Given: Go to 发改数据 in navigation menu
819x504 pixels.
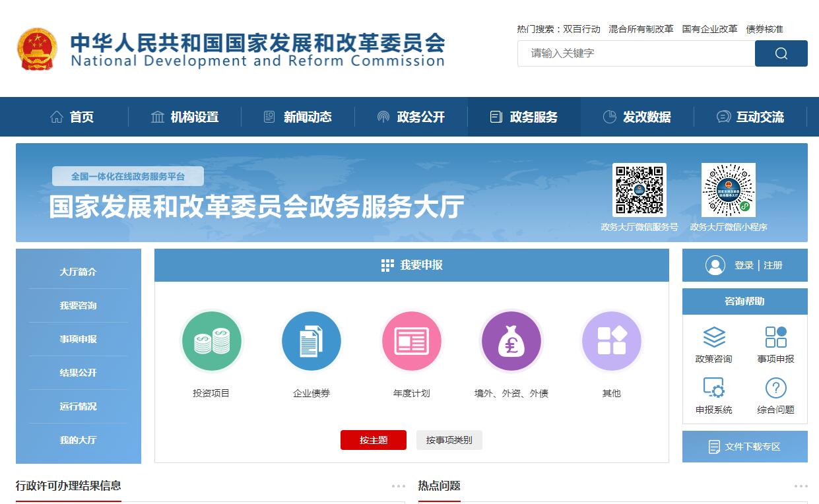Looking at the screenshot, I should (x=637, y=117).
